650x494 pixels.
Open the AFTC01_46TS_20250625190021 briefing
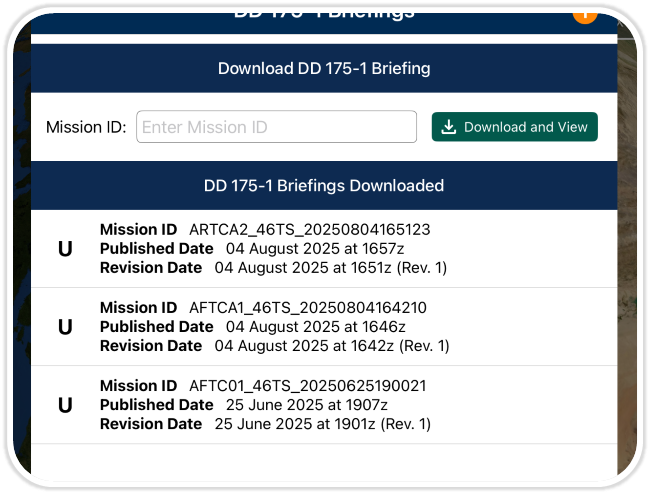(x=308, y=385)
